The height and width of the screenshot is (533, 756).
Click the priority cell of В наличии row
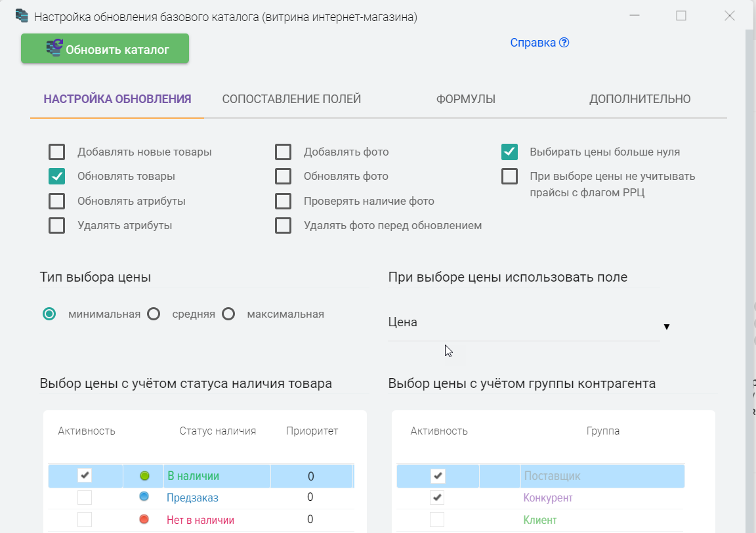(310, 476)
